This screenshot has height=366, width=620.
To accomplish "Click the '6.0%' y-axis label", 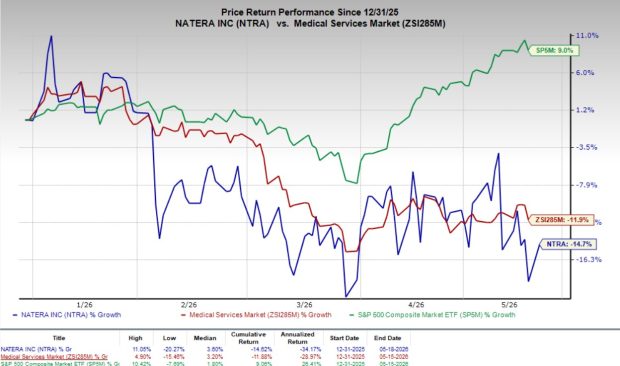I will (585, 73).
